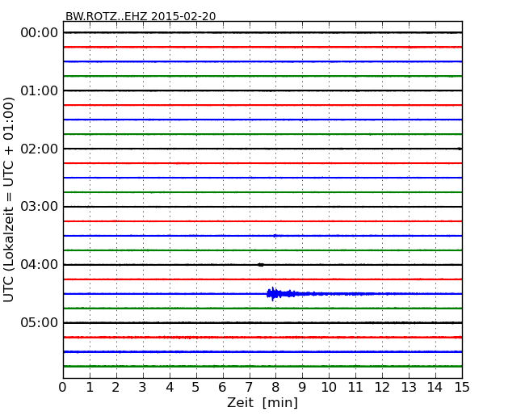525x420 pixels.
Task: Click x-axis tick label 2
Action: coord(115,388)
